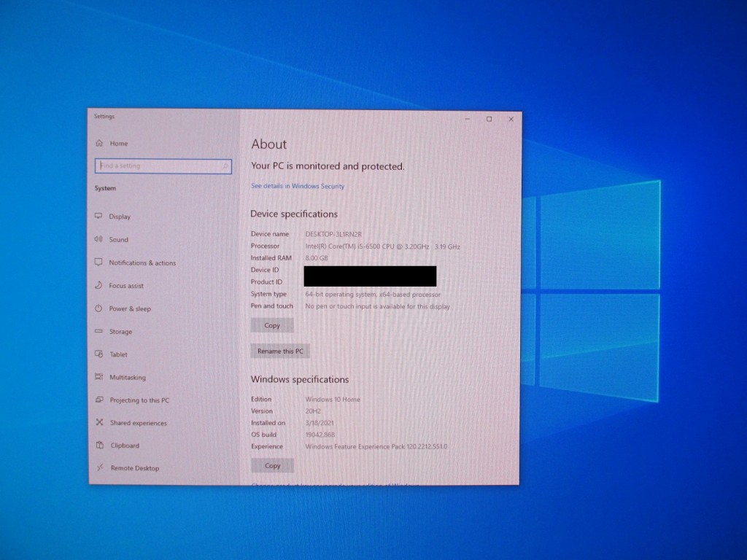Click the Tablet settings icon
This screenshot has height=560, width=747.
(98, 354)
